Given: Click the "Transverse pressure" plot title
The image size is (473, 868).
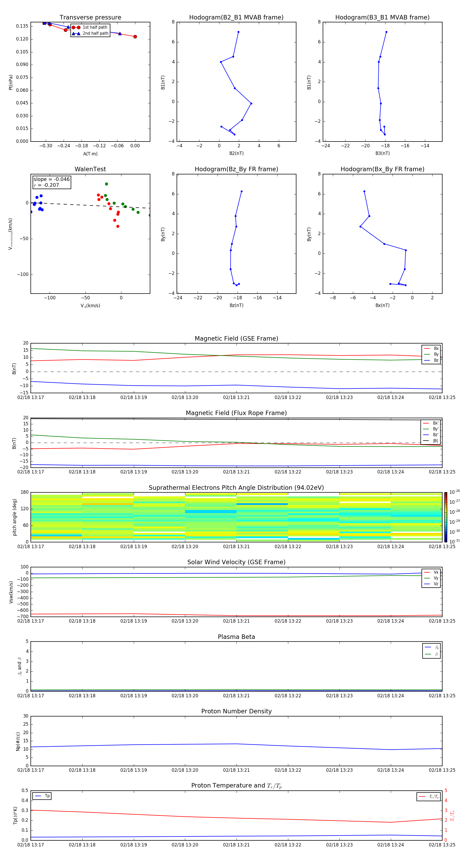Looking at the screenshot, I should pos(90,18).
